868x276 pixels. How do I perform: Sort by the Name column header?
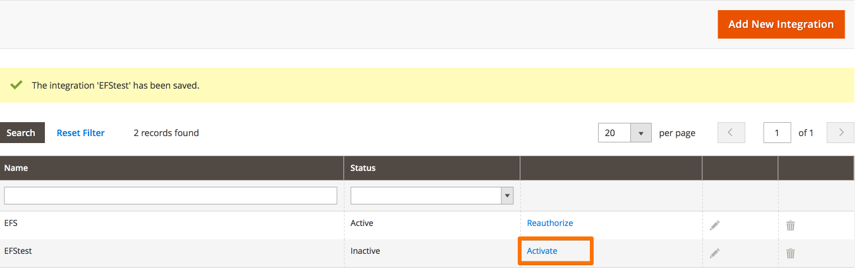click(16, 168)
